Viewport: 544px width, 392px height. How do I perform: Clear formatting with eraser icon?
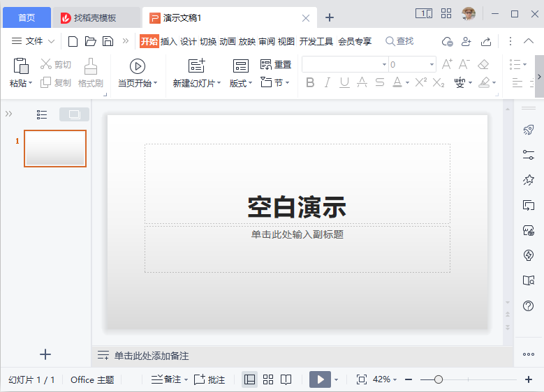coord(483,64)
